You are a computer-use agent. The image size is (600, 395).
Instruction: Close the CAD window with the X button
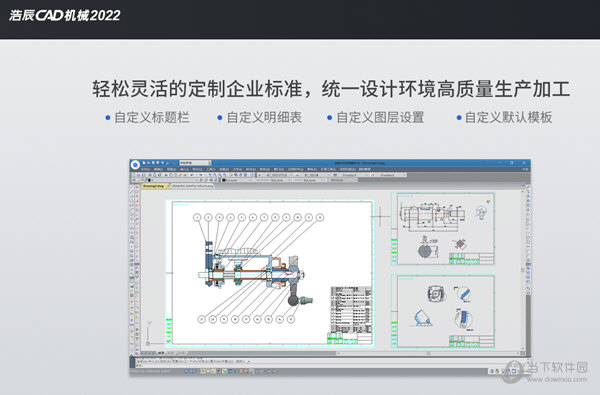524,163
